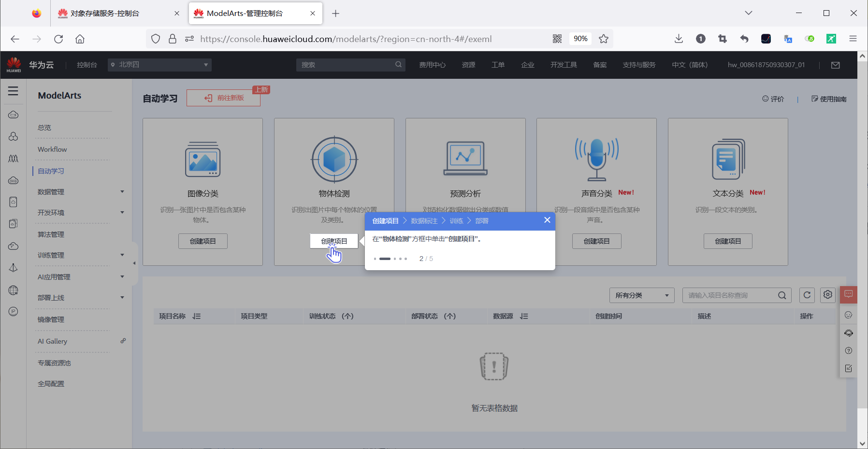Click the Huawei logo in the header
The image size is (868, 449).
tap(14, 65)
